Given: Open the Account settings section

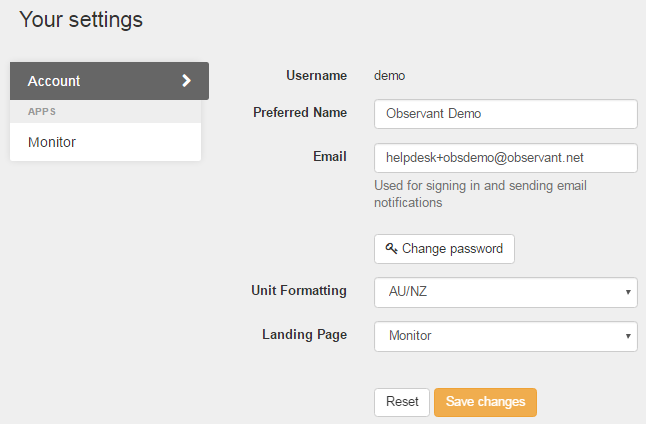Looking at the screenshot, I should 109,81.
